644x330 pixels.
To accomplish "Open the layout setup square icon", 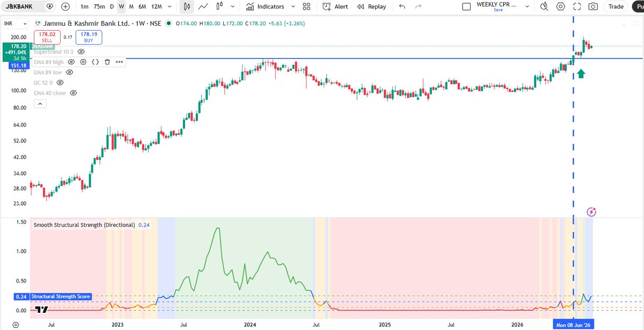I will coord(466,6).
